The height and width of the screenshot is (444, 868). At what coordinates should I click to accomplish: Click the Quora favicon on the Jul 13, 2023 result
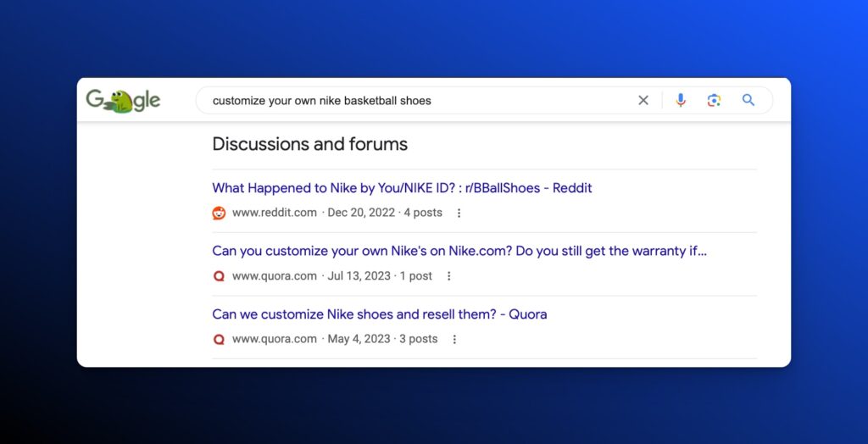tap(219, 276)
